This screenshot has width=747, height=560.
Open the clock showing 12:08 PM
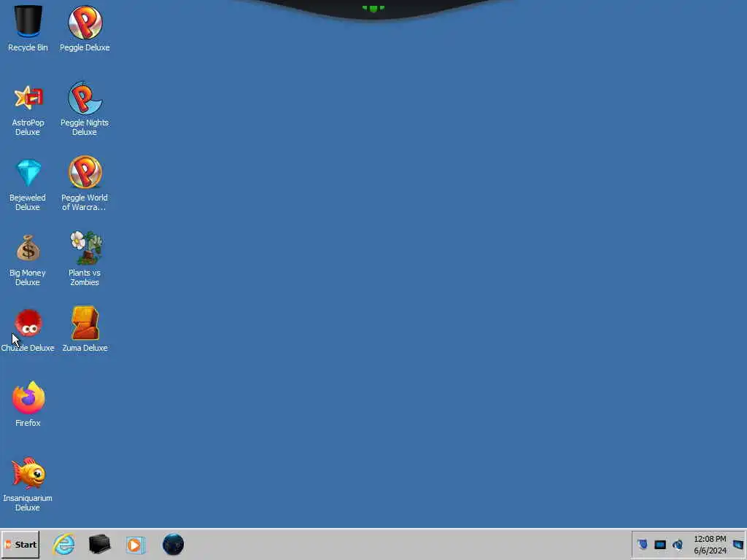[x=710, y=545]
